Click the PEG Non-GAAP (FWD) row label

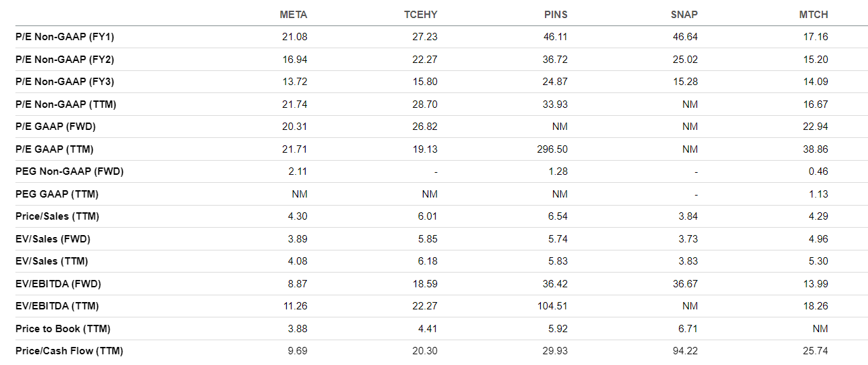[69, 171]
